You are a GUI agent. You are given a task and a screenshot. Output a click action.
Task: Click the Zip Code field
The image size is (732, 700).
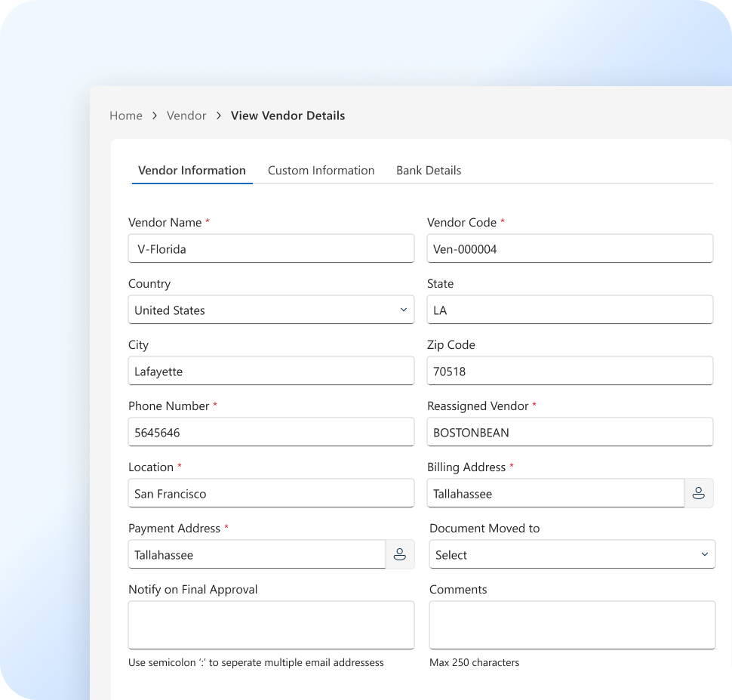coord(570,371)
